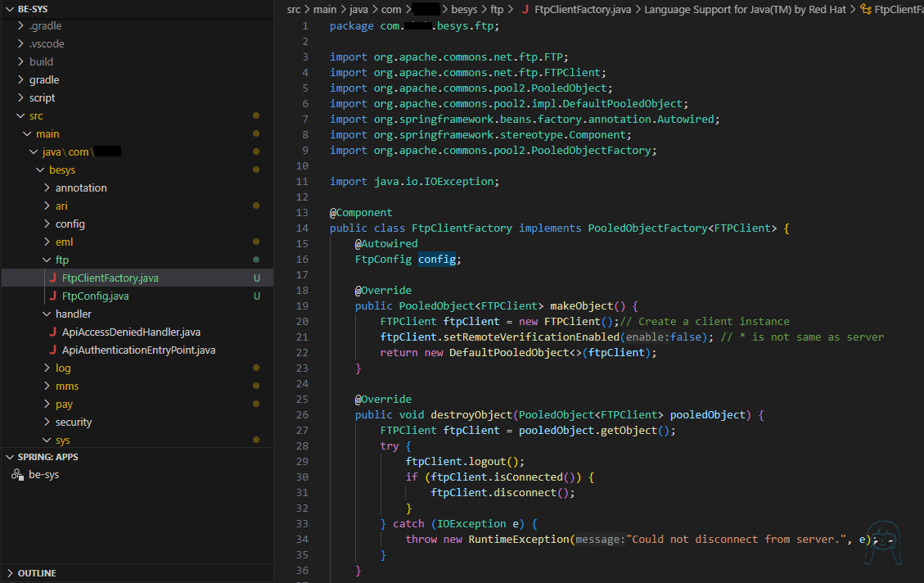Expand the OUTLINE section
Screen dimensions: 924x583
tap(10, 573)
